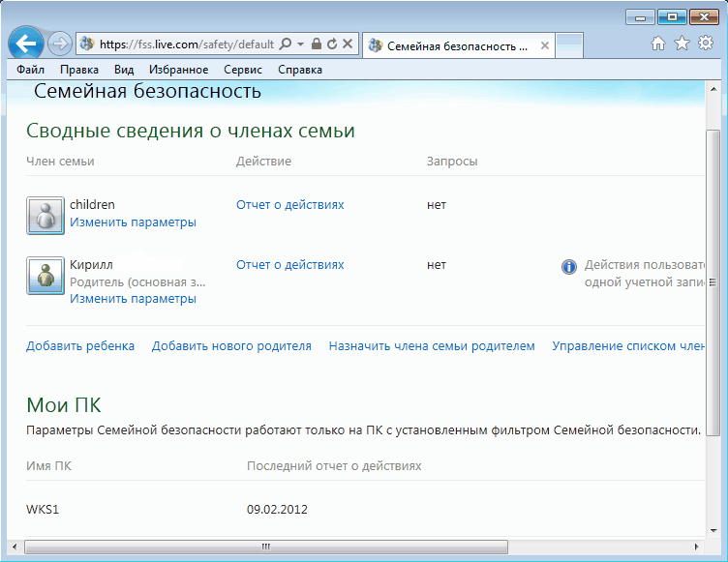This screenshot has height=562, width=728.
Task: Click the Мои ПК heading
Action: [x=64, y=404]
